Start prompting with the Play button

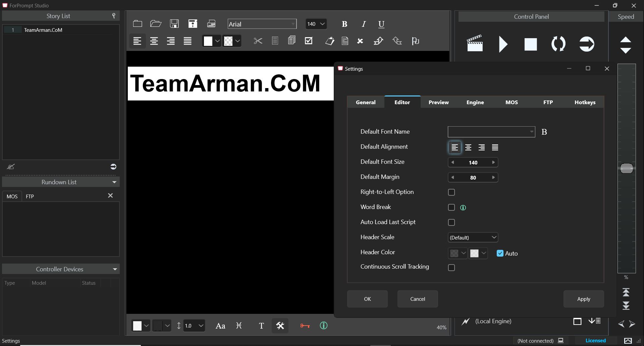tap(503, 44)
